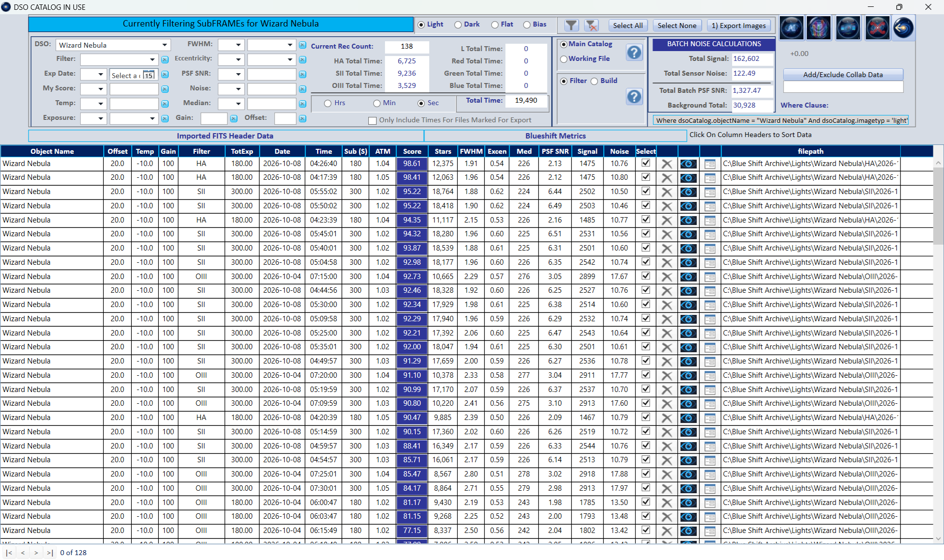Uncheck Select box for row with score 98.41
The width and height of the screenshot is (944, 560).
click(x=646, y=177)
